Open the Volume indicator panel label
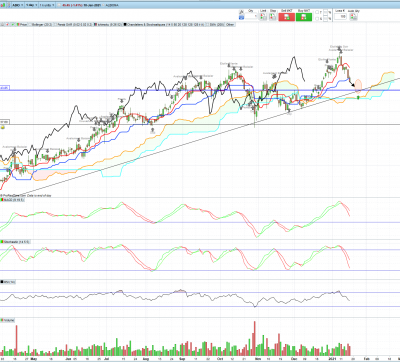Image resolution: width=400 pixels, height=362 pixels. 8,320
